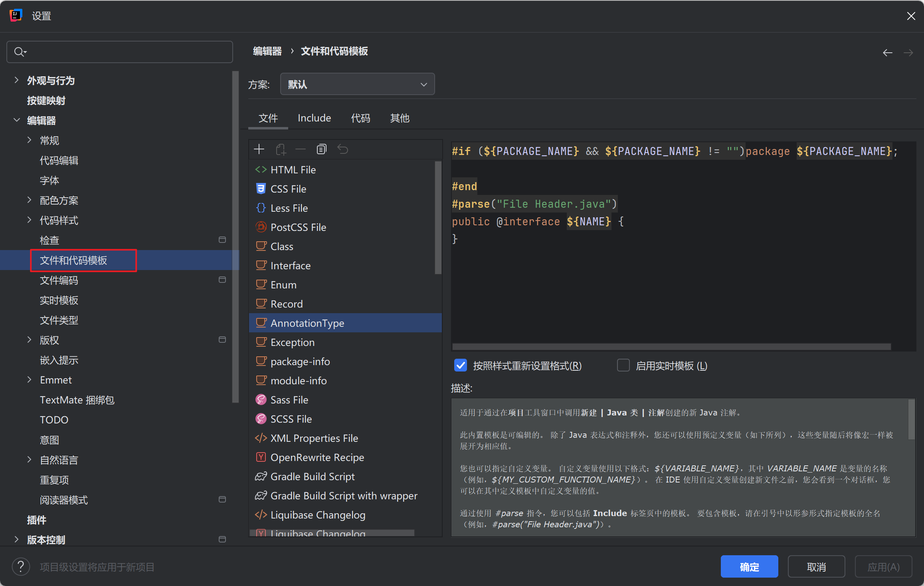
Task: Click the XML Properties File icon
Action: 261,438
